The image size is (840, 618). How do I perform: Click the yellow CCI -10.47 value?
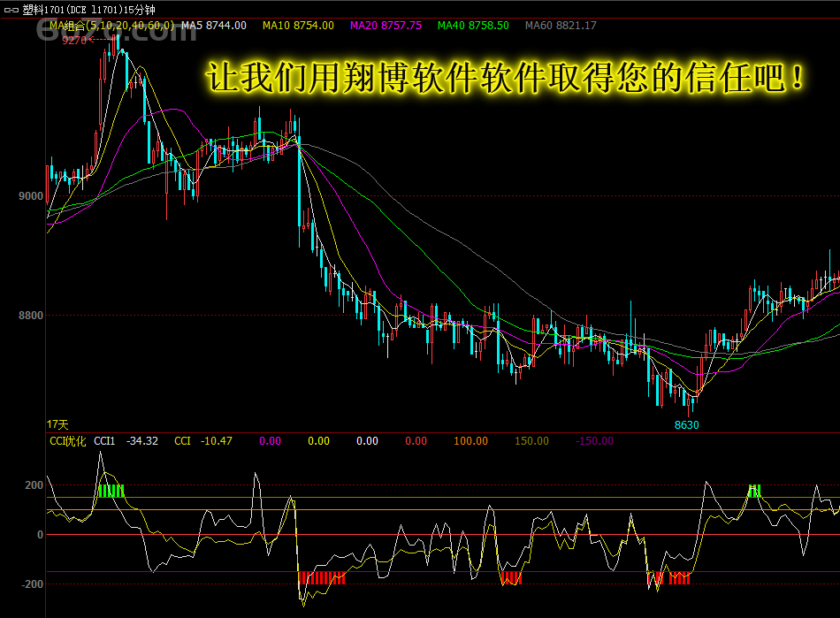tap(203, 441)
